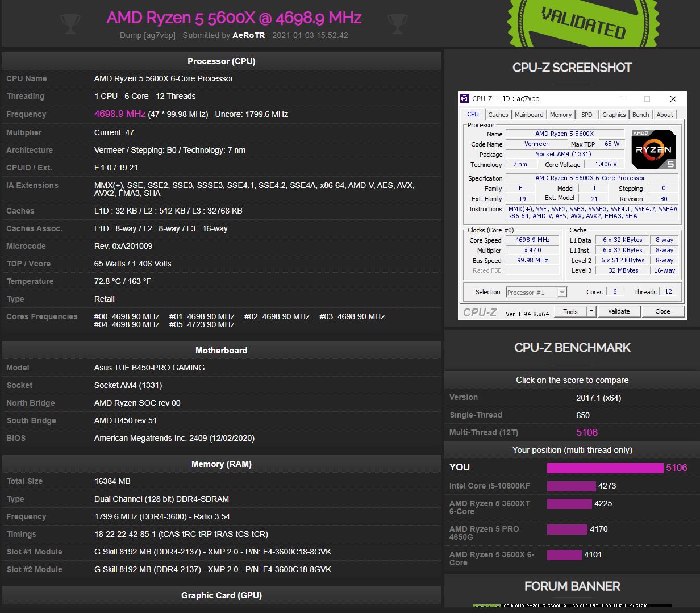Click the Level 3 cache 32 MBytes field
This screenshot has width=700, height=613.
click(x=623, y=270)
